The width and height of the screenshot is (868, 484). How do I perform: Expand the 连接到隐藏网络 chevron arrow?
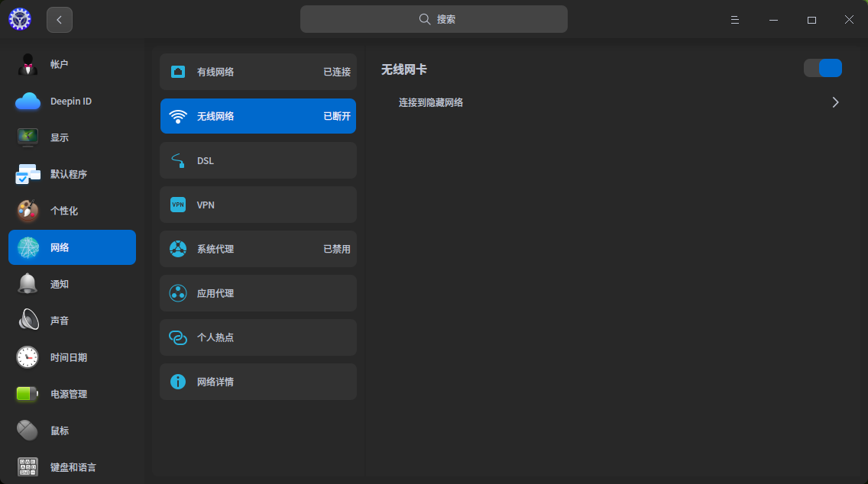pos(835,102)
